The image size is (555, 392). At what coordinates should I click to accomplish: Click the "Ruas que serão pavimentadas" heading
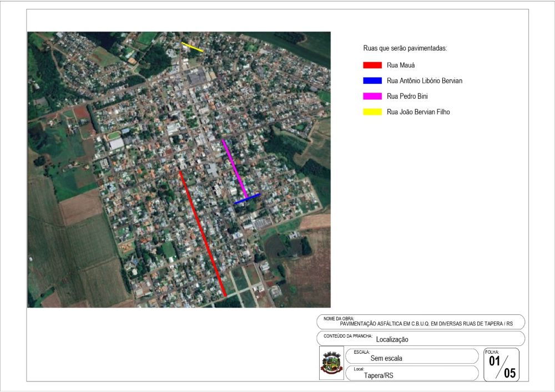point(405,49)
